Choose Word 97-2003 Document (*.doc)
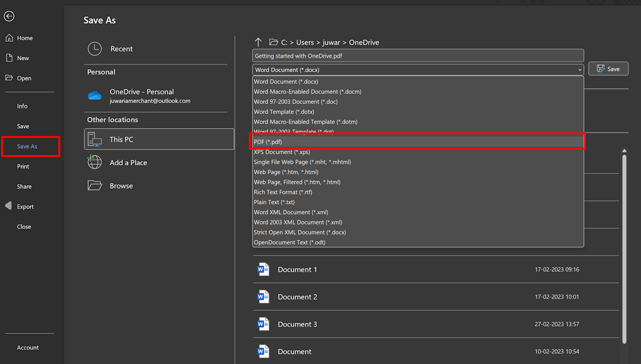Screen dimensions: 641x364 pyautogui.click(x=418, y=102)
